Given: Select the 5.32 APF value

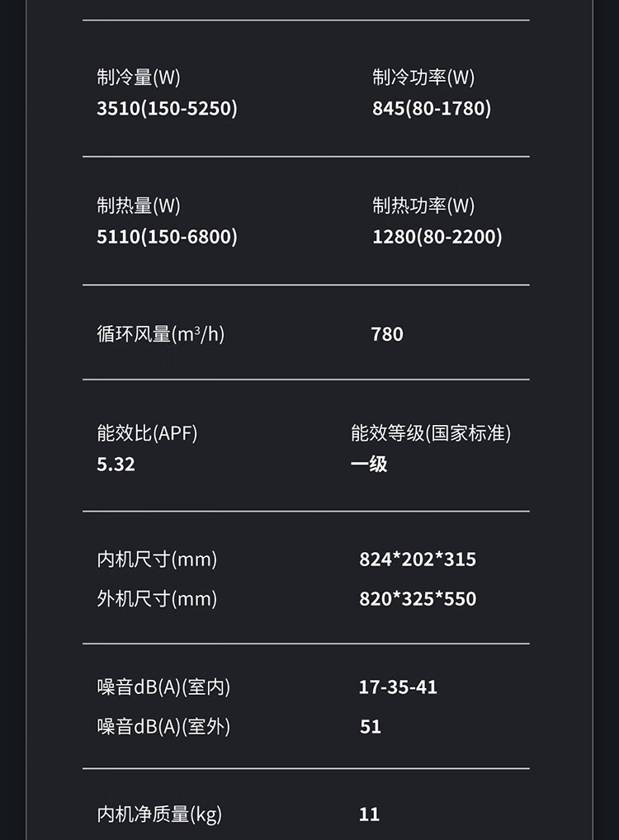Looking at the screenshot, I should click(116, 464).
